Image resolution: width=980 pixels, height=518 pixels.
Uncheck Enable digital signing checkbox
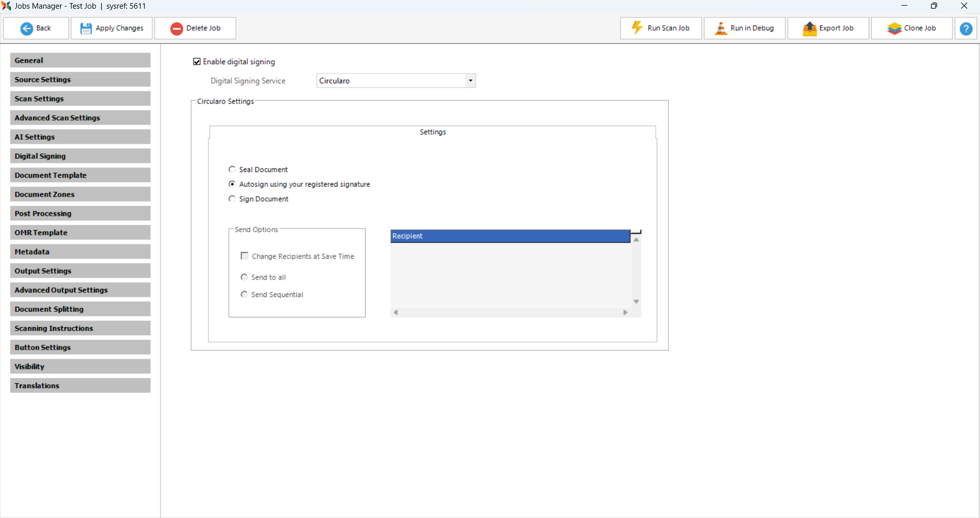click(197, 62)
